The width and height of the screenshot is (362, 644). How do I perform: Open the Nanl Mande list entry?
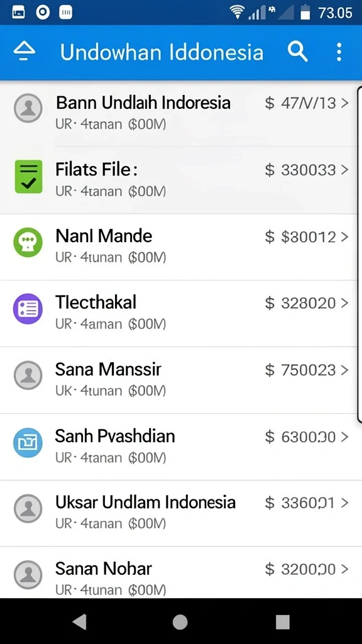pos(179,247)
